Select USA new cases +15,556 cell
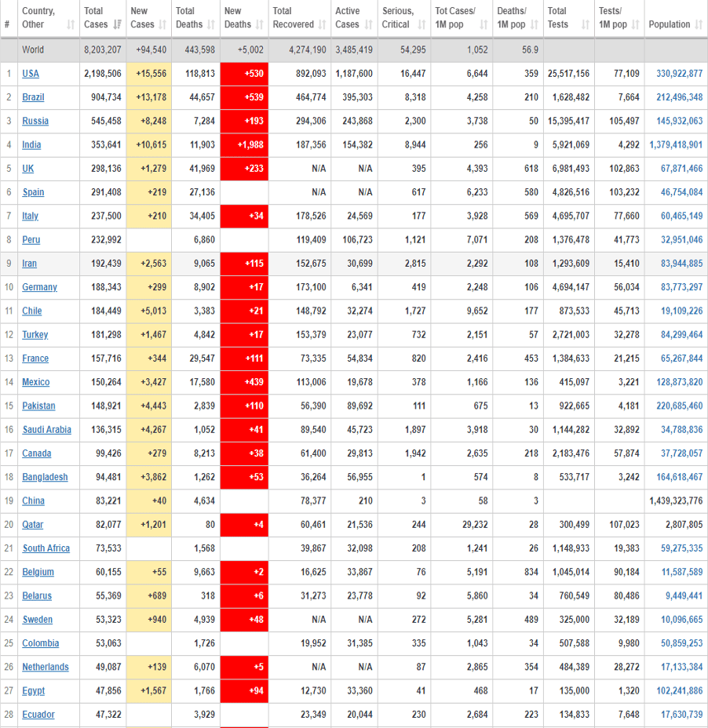The image size is (708, 728). click(148, 74)
